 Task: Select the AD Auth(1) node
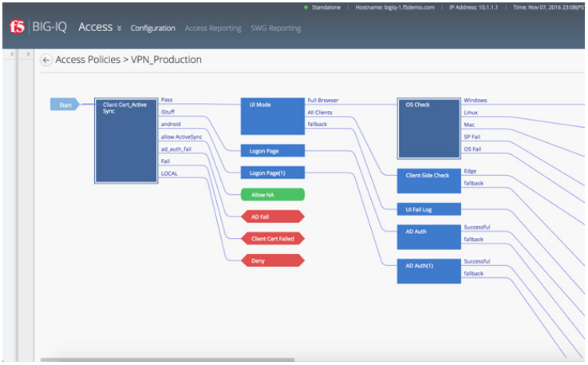tap(429, 271)
